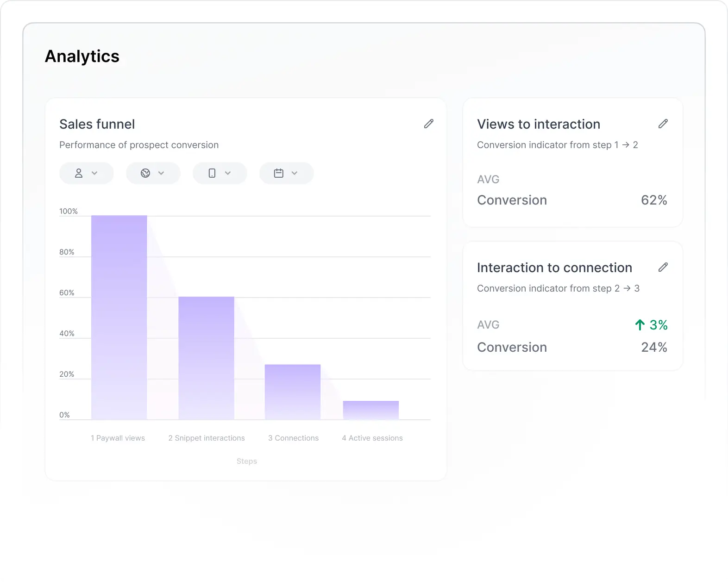Open the user filter dropdown
This screenshot has width=728, height=585.
click(86, 173)
